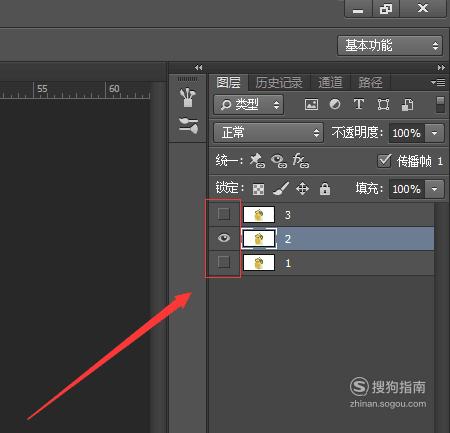
Task: Collapse the icon dock double arrows
Action: pyautogui.click(x=198, y=68)
